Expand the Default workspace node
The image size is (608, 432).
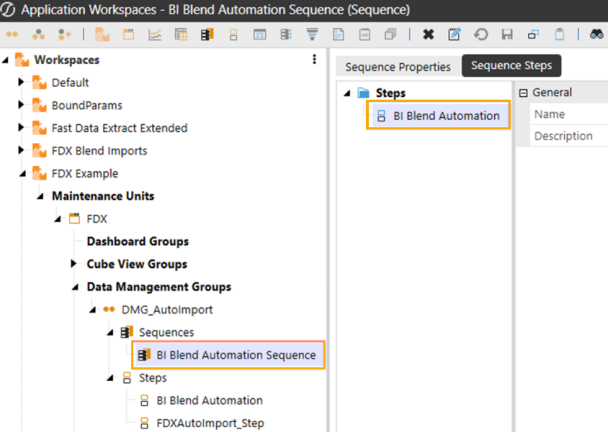(21, 82)
